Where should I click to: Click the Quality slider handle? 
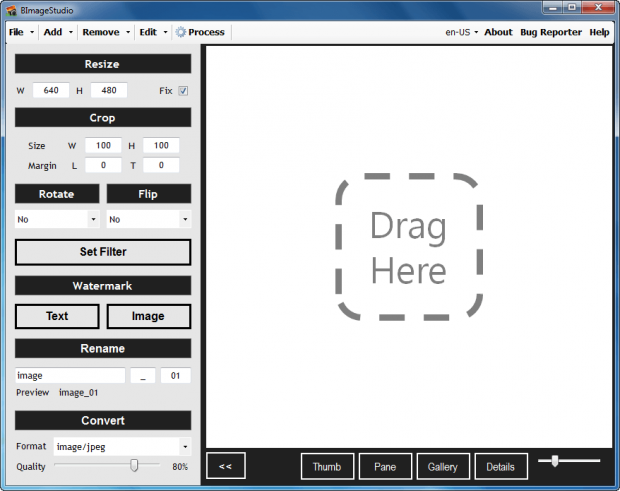pyautogui.click(x=134, y=465)
